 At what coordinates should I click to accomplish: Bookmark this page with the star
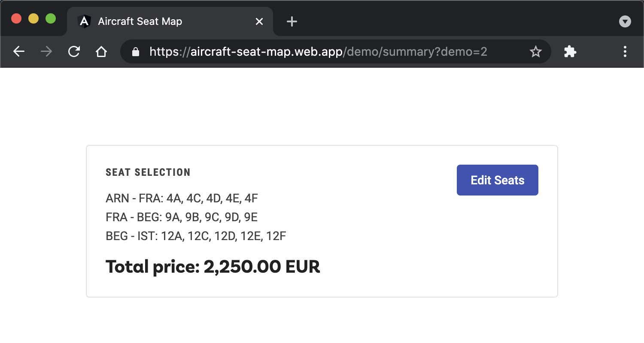click(535, 52)
